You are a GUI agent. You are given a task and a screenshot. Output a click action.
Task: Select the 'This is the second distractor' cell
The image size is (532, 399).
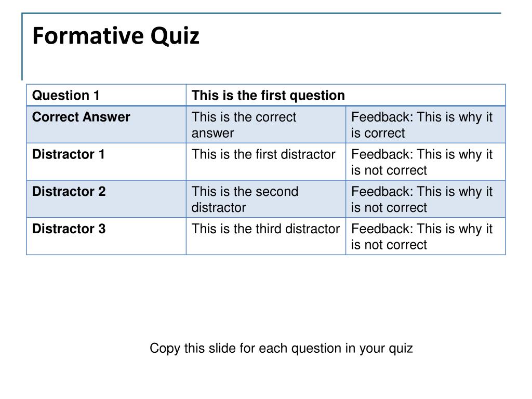[x=266, y=199]
